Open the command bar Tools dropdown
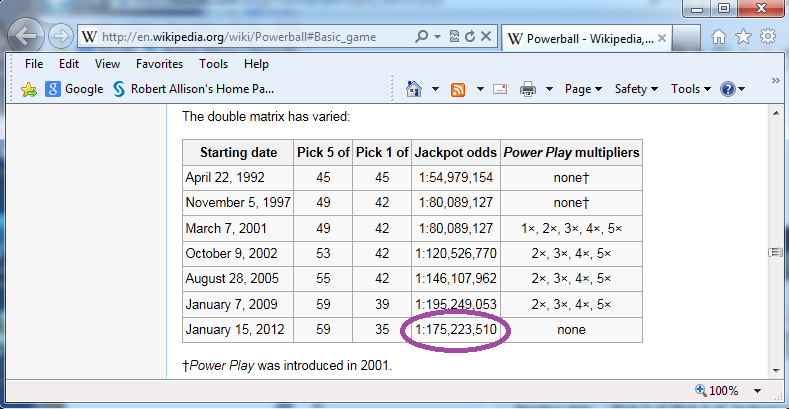 point(690,89)
